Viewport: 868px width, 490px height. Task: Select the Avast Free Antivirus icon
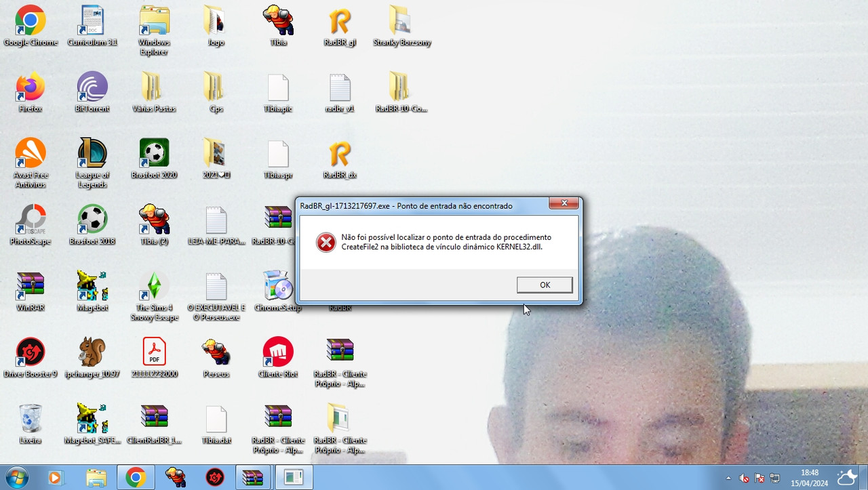[x=31, y=163]
